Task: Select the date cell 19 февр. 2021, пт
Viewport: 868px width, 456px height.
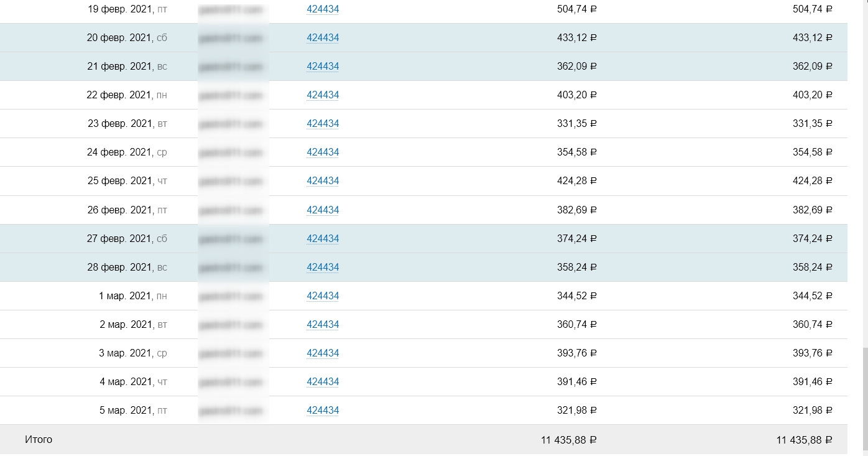Action: click(x=127, y=9)
